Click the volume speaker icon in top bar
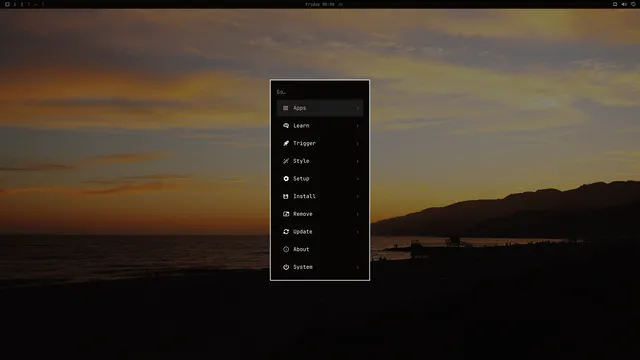 coord(624,4)
